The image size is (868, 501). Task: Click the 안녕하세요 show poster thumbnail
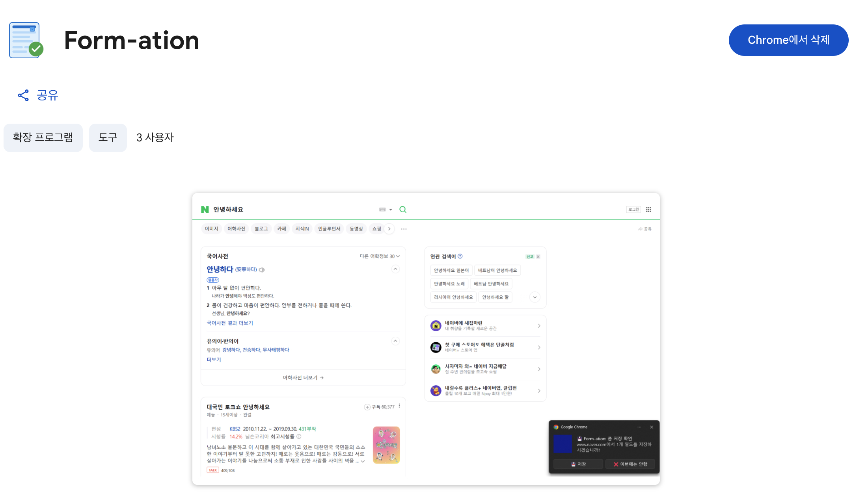coord(386,445)
